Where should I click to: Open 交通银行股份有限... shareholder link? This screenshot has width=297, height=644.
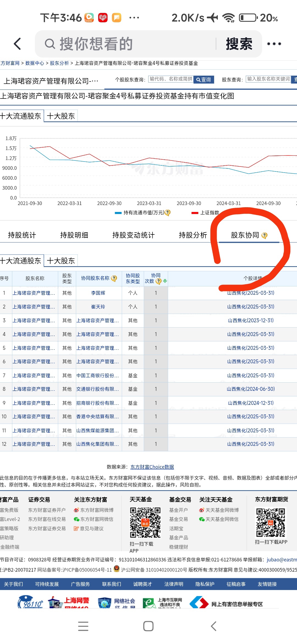[x=98, y=389]
